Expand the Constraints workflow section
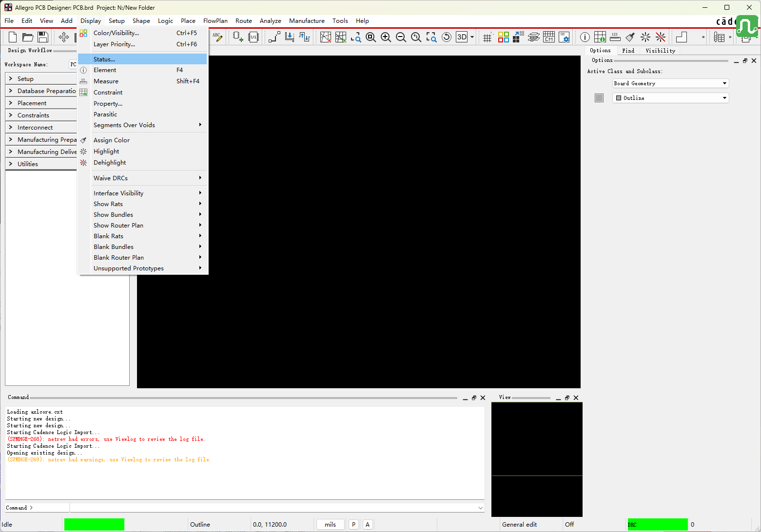The width and height of the screenshot is (761, 532). pyautogui.click(x=41, y=115)
